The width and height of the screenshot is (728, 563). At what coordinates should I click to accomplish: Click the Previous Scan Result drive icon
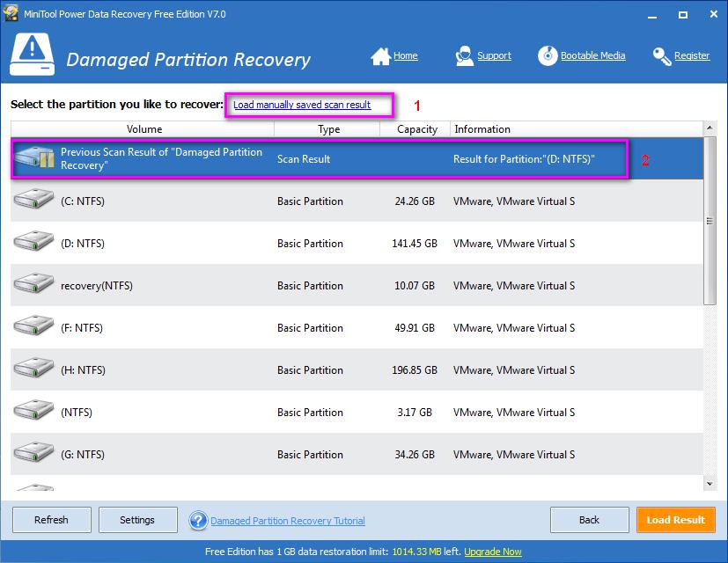[x=34, y=157]
